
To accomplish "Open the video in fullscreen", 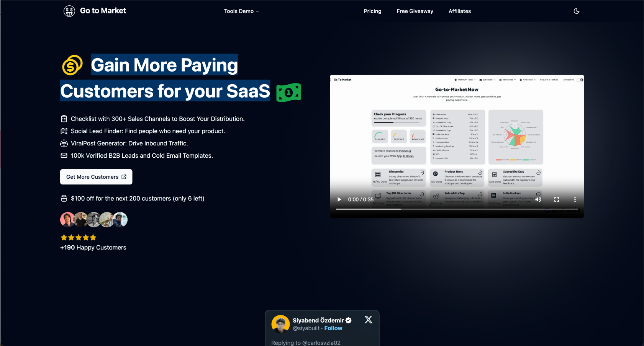I will click(557, 199).
